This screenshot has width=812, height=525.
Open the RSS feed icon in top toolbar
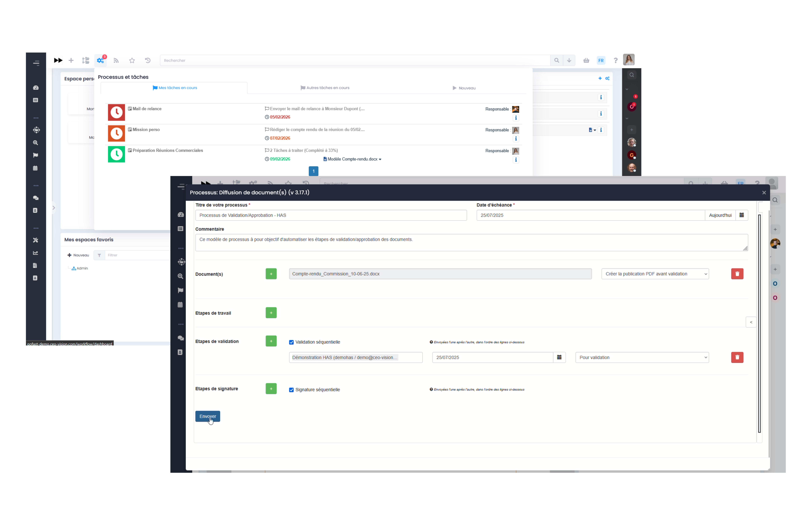(x=116, y=60)
